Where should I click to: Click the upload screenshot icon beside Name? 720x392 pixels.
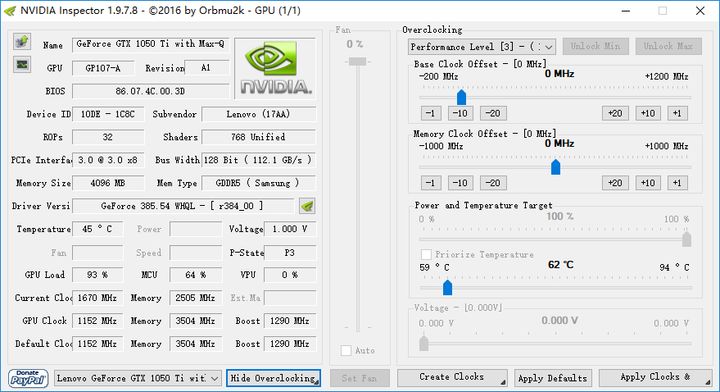pos(22,41)
